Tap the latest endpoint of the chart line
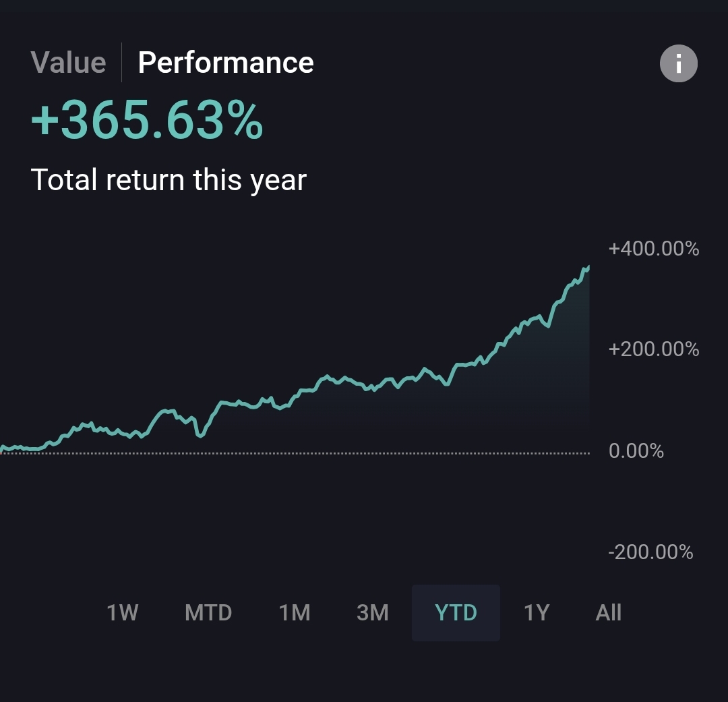This screenshot has height=702, width=728. coord(588,267)
